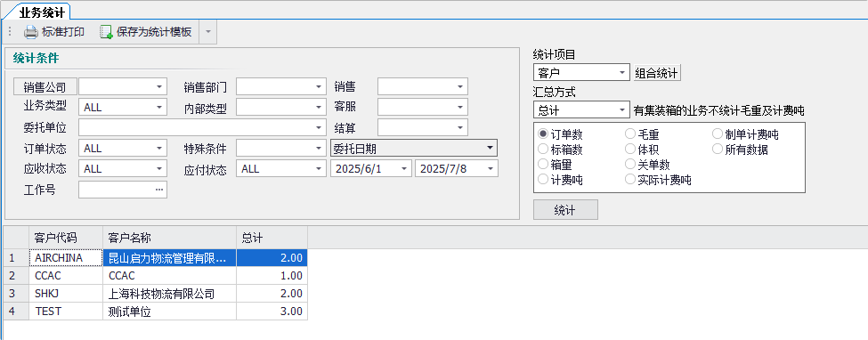868x340 pixels.
Task: Expand the 应收状态 dropdown
Action: coord(159,169)
